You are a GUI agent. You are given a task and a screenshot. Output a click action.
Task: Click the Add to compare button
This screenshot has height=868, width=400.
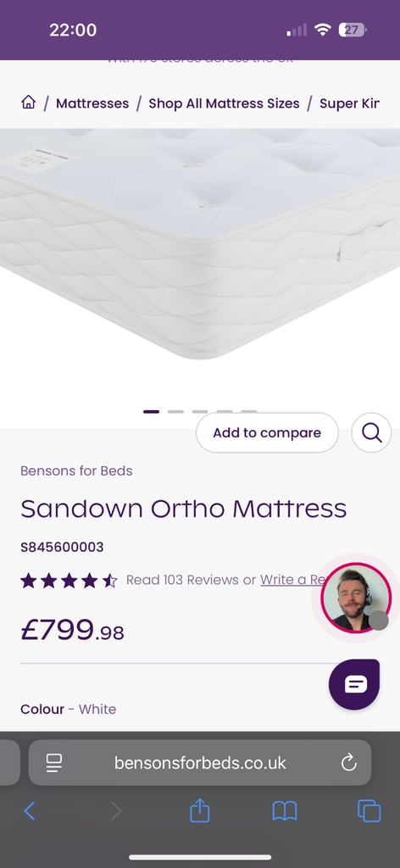267,432
